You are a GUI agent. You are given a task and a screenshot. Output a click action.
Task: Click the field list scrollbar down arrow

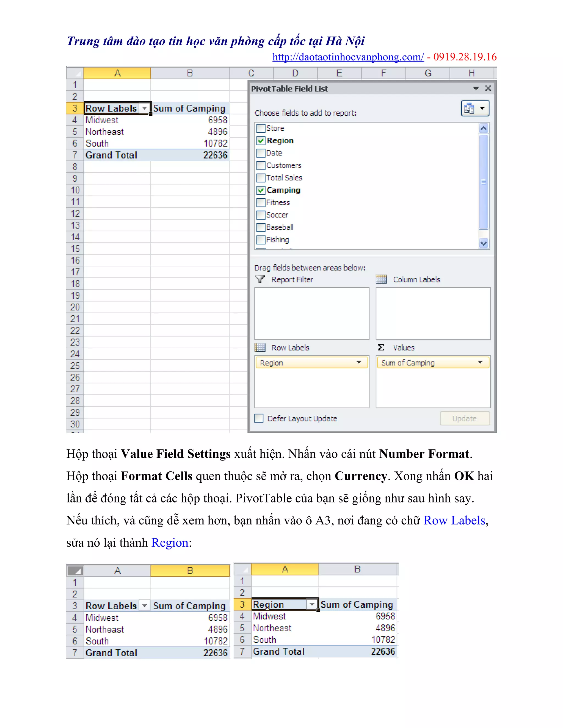484,244
